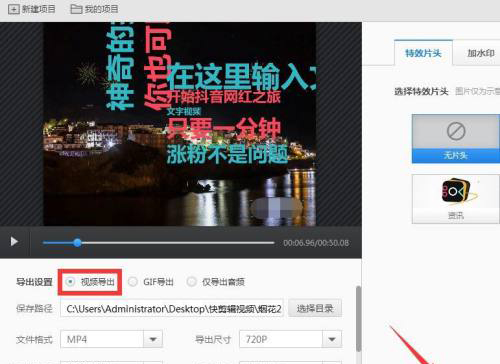Click the 选择目录 button
The image size is (500, 364).
315,308
